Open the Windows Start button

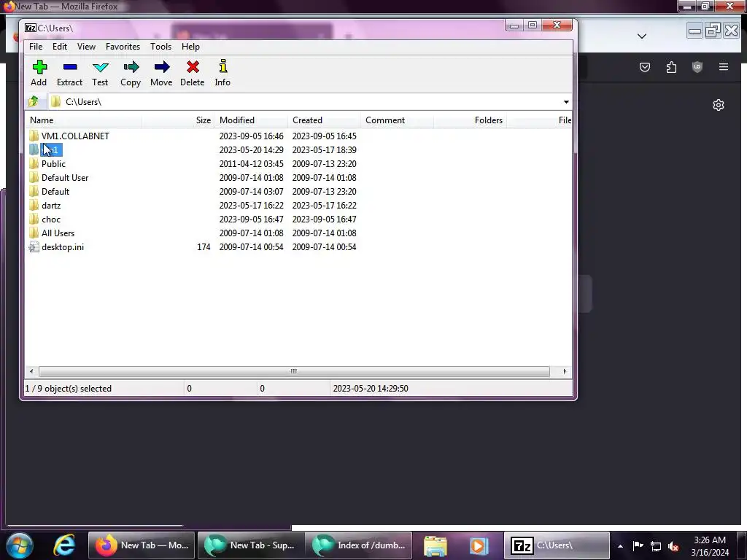pyautogui.click(x=20, y=545)
